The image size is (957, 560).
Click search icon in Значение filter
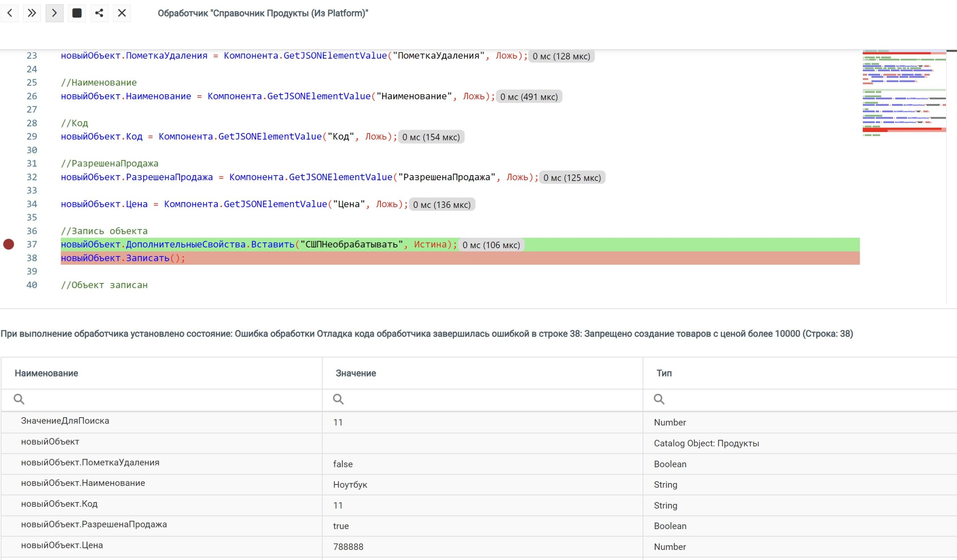pyautogui.click(x=338, y=399)
